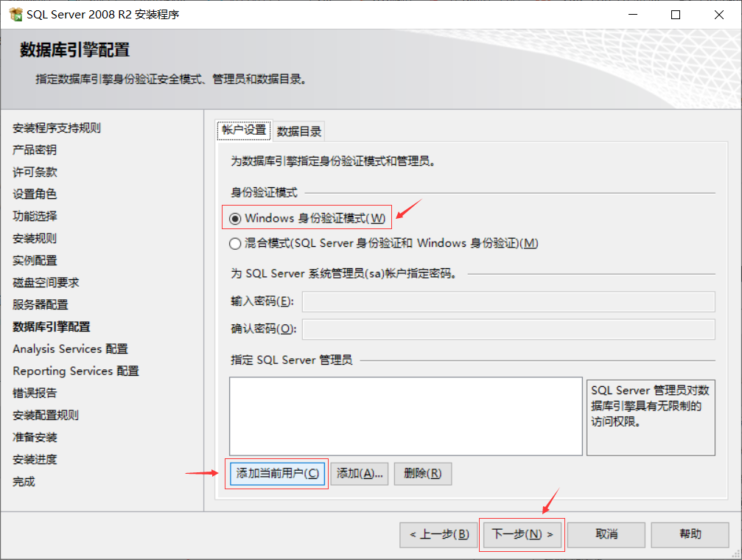
Task: Click 安装规则 in the step list
Action: [x=35, y=239]
